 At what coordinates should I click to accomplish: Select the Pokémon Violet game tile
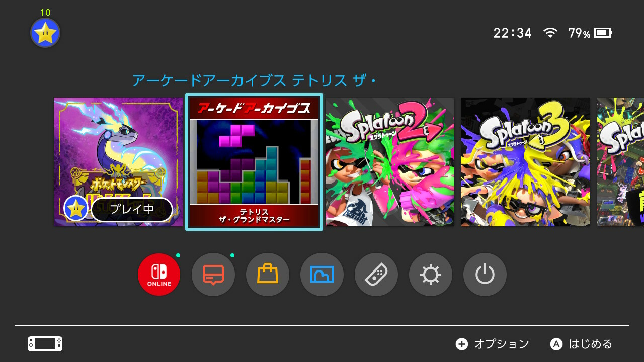click(118, 162)
